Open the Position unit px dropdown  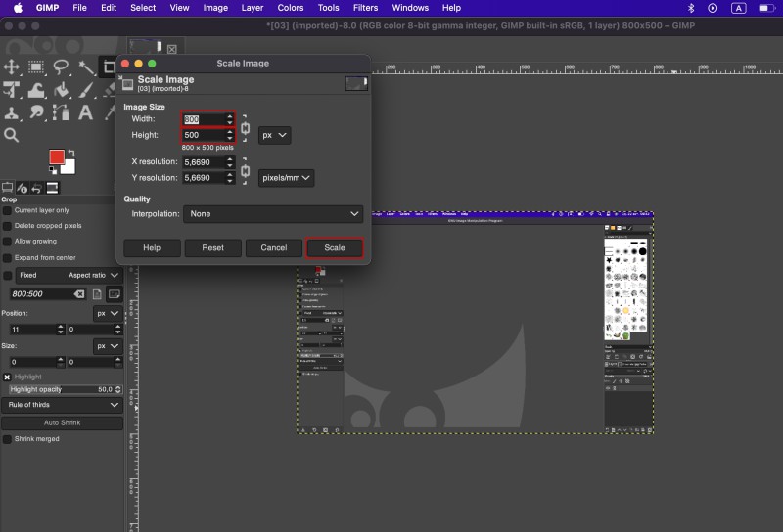click(108, 313)
